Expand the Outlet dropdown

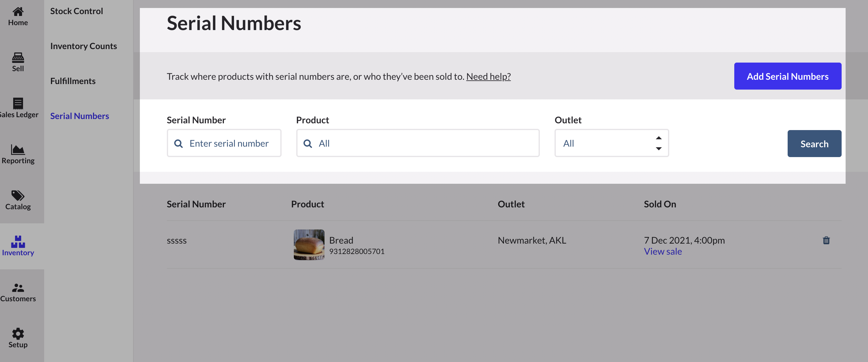point(612,143)
